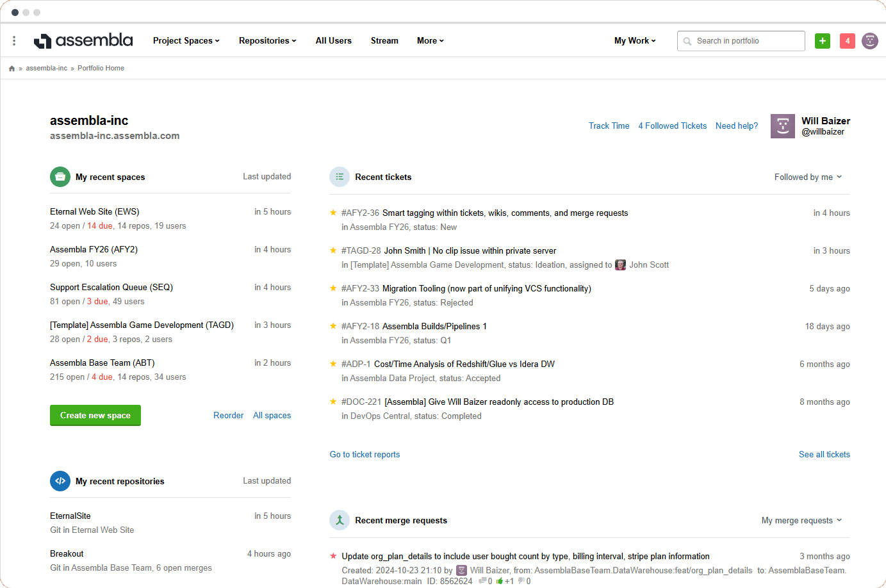
Task: Toggle the star on ticket #TAGD-28
Action: (x=333, y=250)
